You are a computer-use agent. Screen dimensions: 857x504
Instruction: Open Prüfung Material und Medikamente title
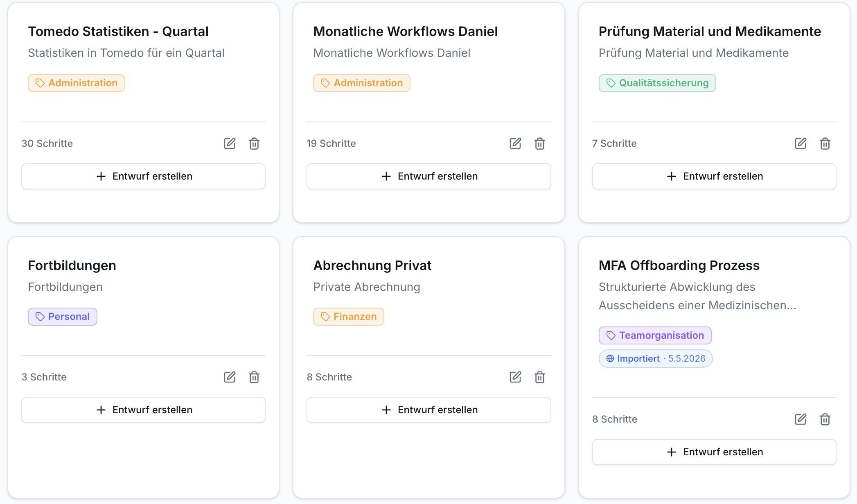click(710, 32)
